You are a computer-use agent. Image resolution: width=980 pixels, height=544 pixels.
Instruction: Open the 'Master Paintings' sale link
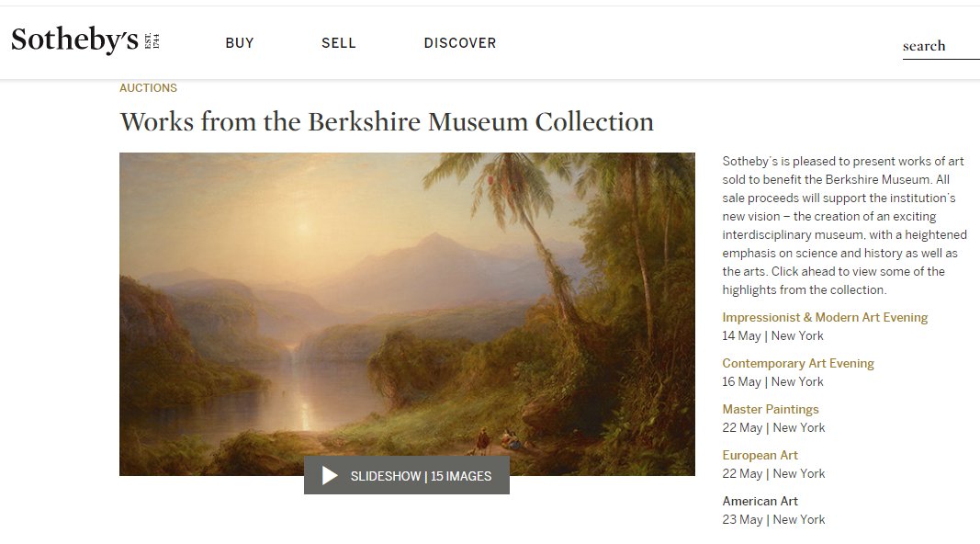[x=771, y=409]
